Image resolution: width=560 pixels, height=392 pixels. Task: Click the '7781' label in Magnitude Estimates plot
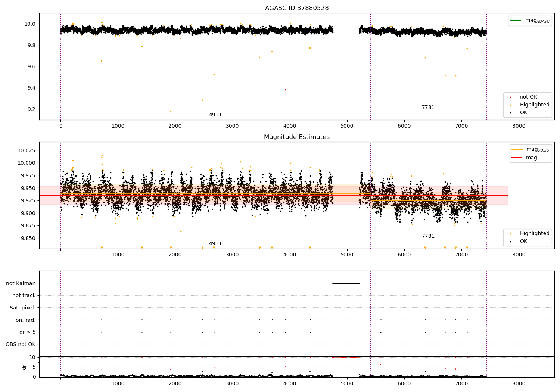(x=428, y=236)
